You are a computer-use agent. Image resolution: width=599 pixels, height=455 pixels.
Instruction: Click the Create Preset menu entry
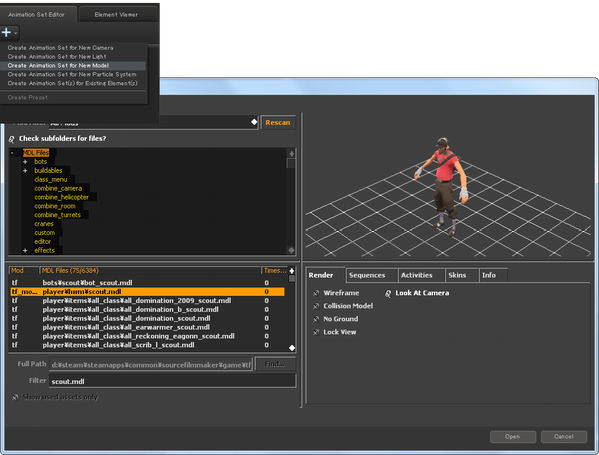coord(28,97)
